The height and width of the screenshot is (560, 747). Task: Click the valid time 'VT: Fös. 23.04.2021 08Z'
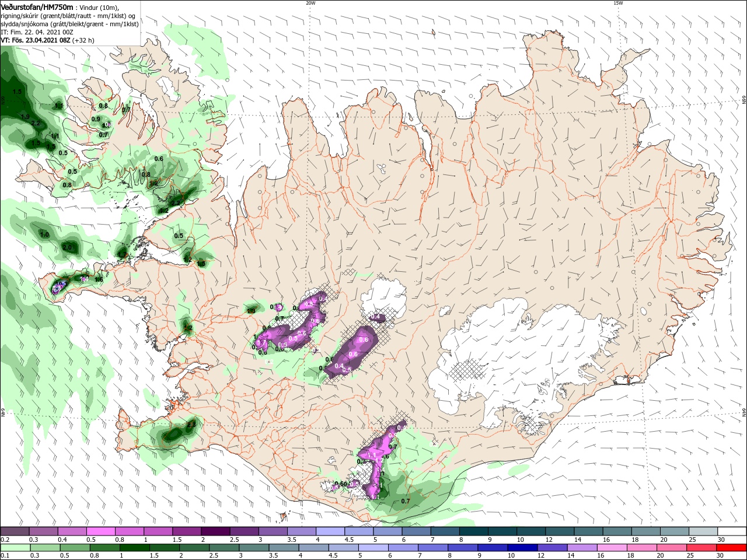pyautogui.click(x=36, y=40)
